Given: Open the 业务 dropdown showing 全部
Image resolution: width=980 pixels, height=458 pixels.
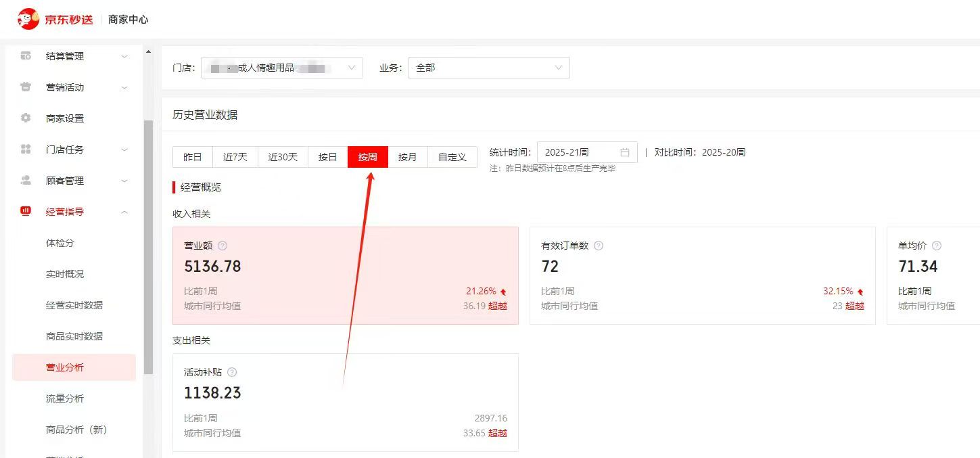Looking at the screenshot, I should [488, 68].
